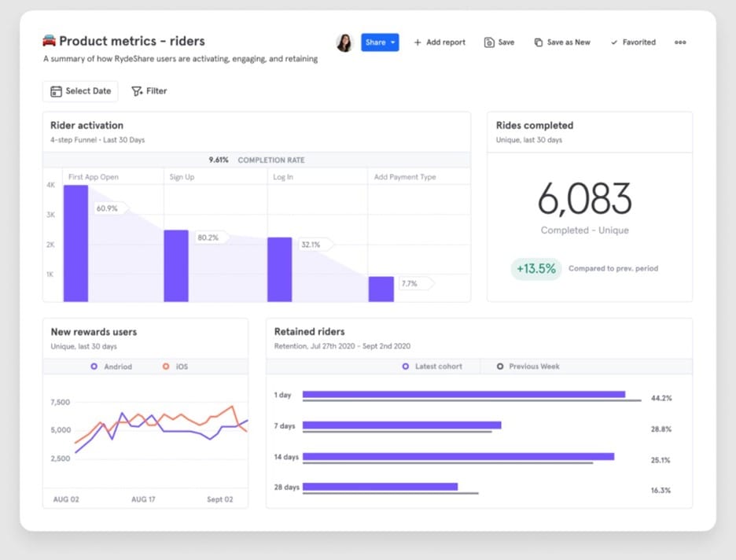The width and height of the screenshot is (736, 560).
Task: Select the Sign Up funnel step header
Action: tap(182, 177)
